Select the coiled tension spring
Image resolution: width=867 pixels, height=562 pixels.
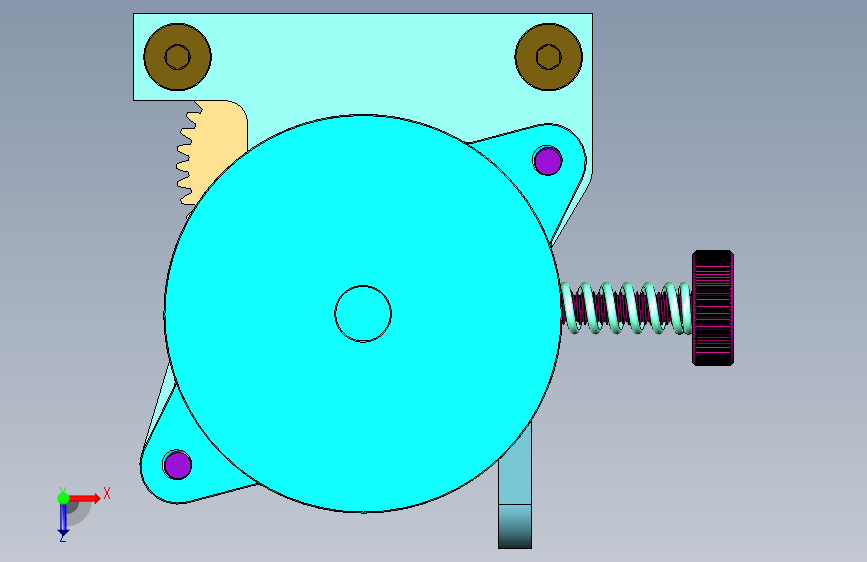(x=626, y=308)
